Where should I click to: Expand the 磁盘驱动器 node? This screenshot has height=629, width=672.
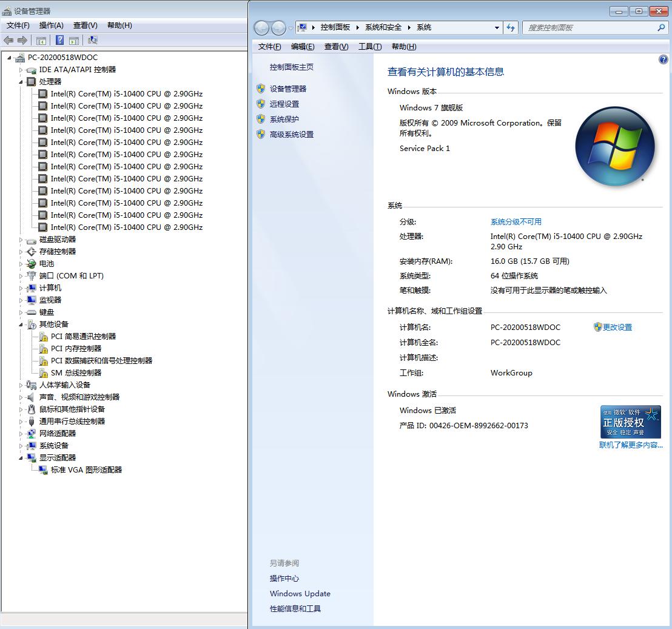click(21, 239)
